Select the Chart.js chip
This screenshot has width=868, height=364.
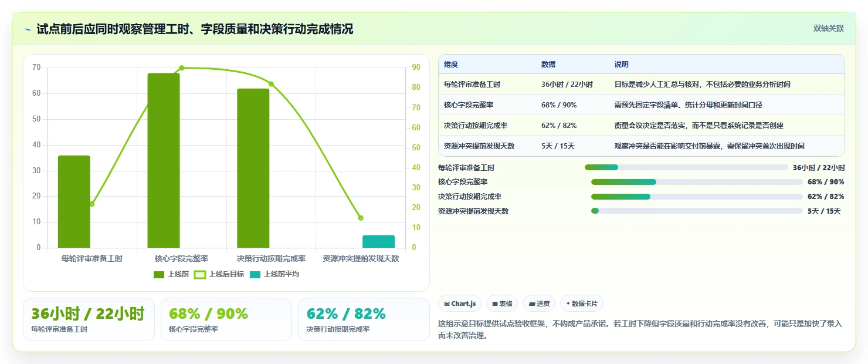tap(460, 304)
